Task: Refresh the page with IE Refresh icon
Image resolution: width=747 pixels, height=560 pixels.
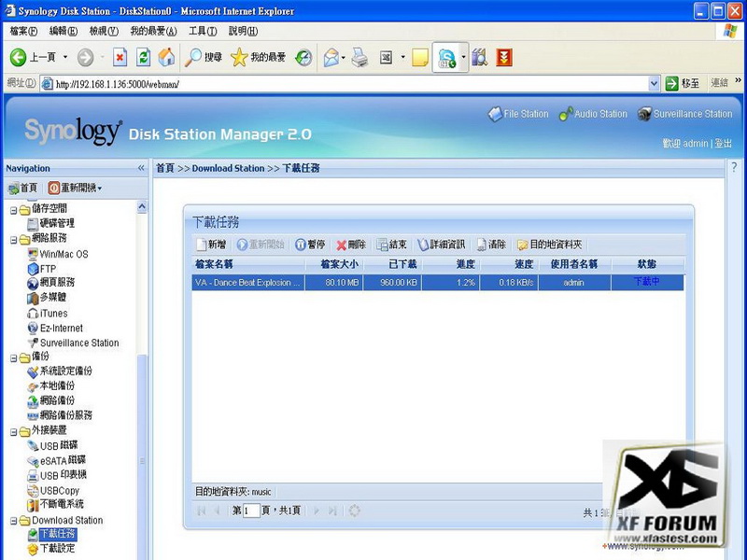Action: point(143,58)
